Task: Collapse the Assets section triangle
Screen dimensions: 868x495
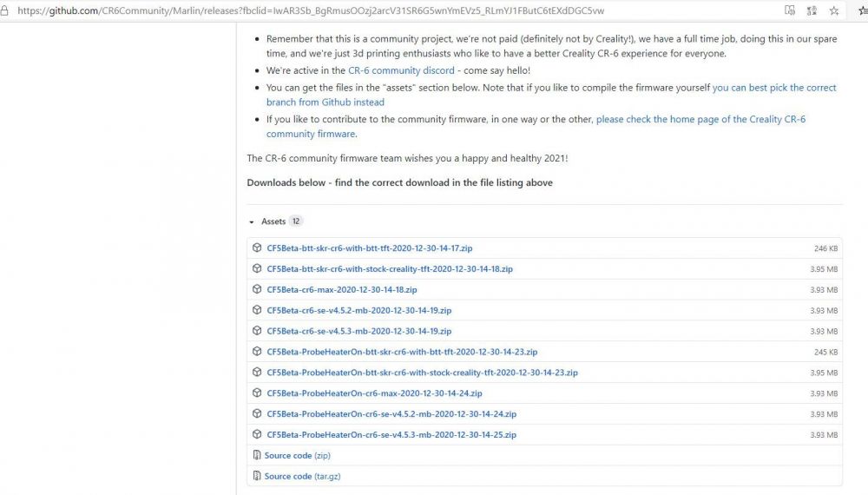Action: point(252,222)
